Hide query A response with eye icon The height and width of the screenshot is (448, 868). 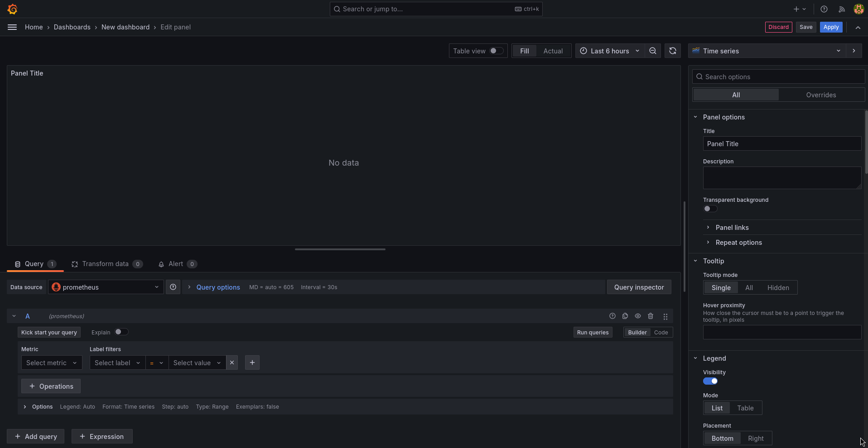(638, 316)
